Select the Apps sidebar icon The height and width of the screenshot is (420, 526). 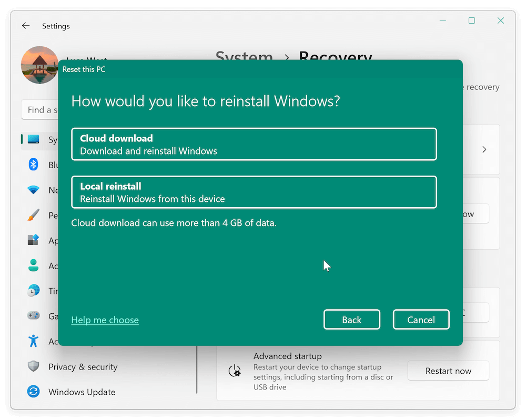point(33,240)
